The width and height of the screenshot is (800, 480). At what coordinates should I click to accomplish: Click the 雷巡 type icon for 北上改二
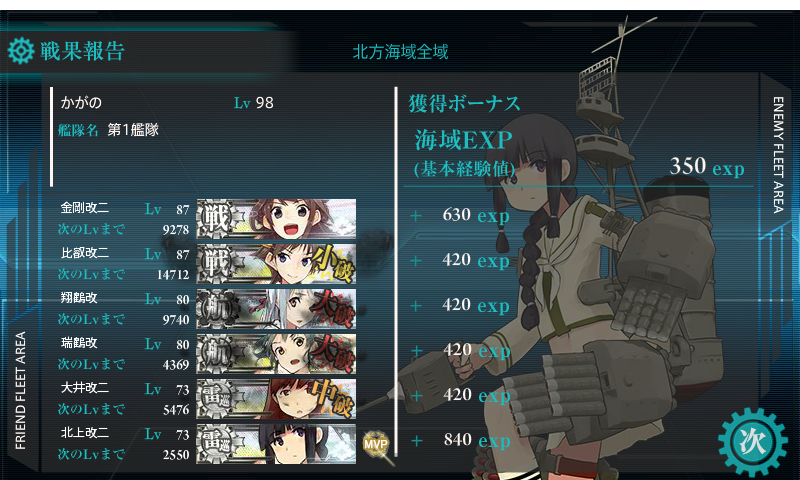(x=216, y=444)
